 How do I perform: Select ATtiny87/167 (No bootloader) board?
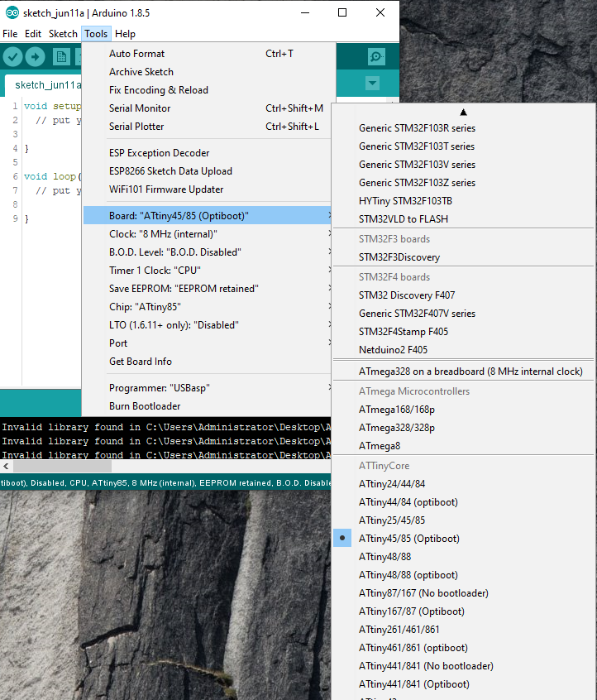464,593
